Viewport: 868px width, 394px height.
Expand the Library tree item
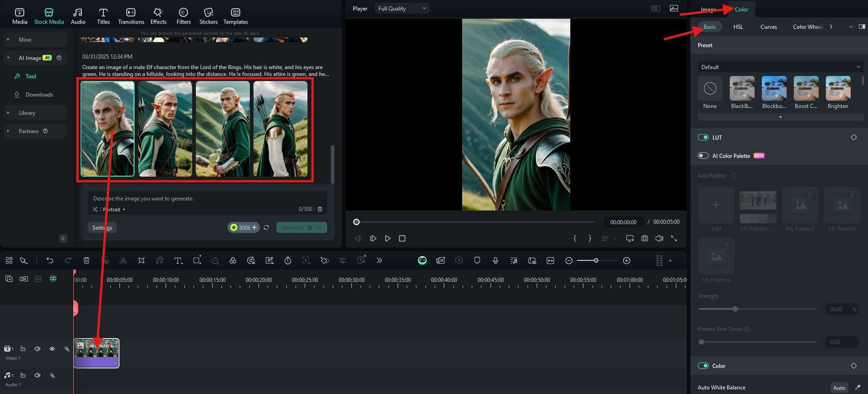click(x=8, y=113)
